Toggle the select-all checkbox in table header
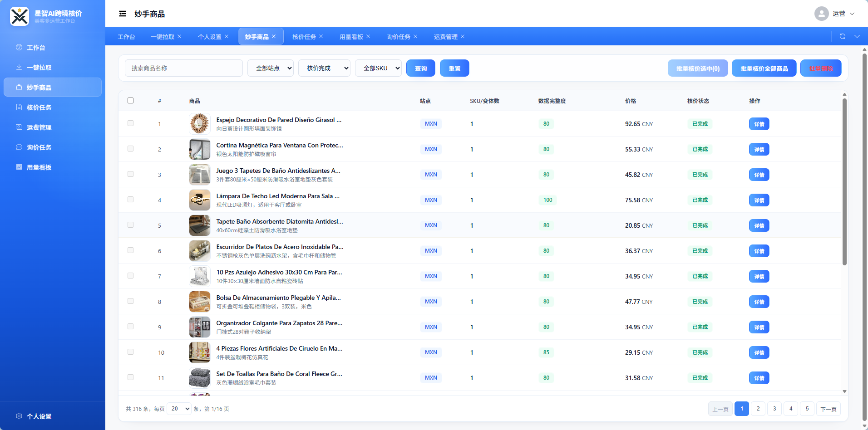Image resolution: width=868 pixels, height=430 pixels. 131,101
